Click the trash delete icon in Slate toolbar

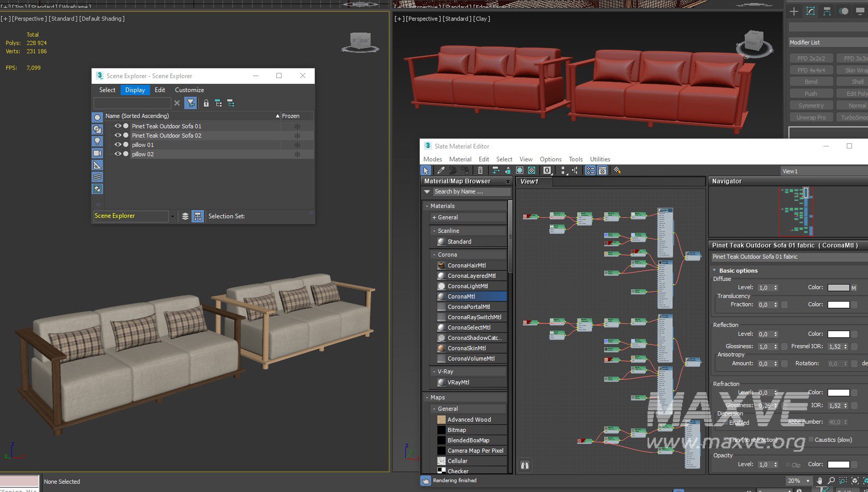point(480,170)
